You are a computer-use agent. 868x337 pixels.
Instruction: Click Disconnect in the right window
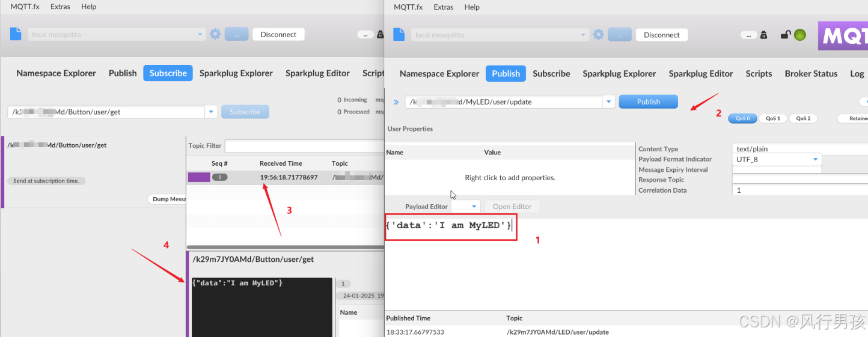662,35
